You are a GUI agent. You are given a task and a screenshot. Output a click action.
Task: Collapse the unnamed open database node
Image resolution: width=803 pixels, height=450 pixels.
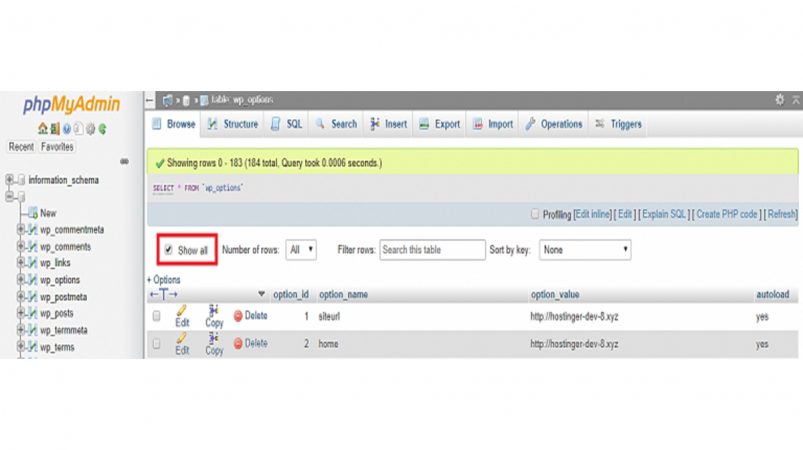pos(9,196)
